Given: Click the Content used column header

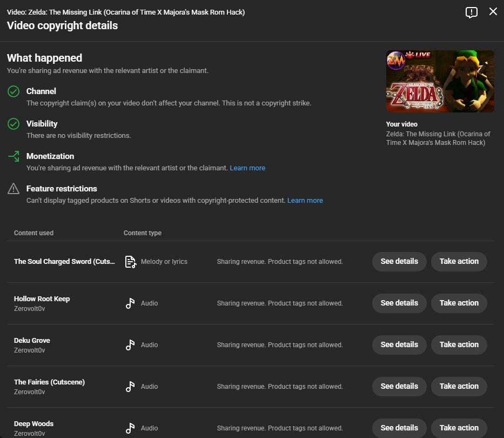Looking at the screenshot, I should pyautogui.click(x=33, y=233).
